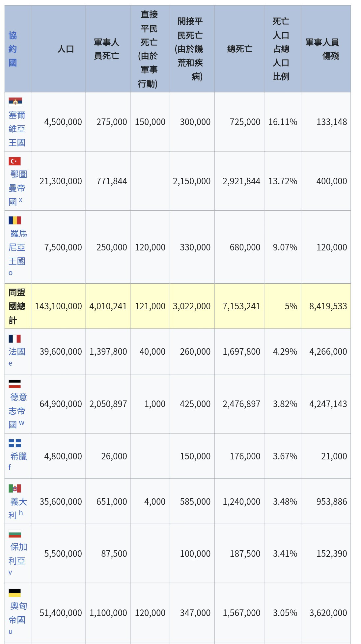Click the German Empire flag icon
361x644 pixels.
click(x=15, y=384)
